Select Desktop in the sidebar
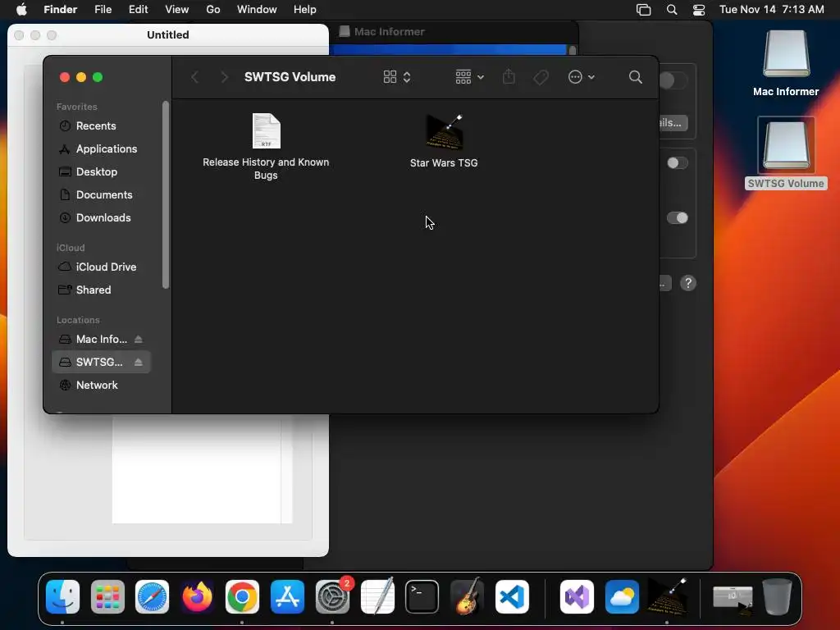Image resolution: width=840 pixels, height=630 pixels. coord(102,172)
